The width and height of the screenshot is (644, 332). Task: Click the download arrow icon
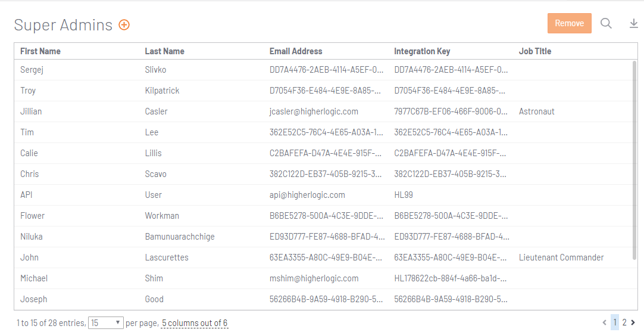(634, 23)
